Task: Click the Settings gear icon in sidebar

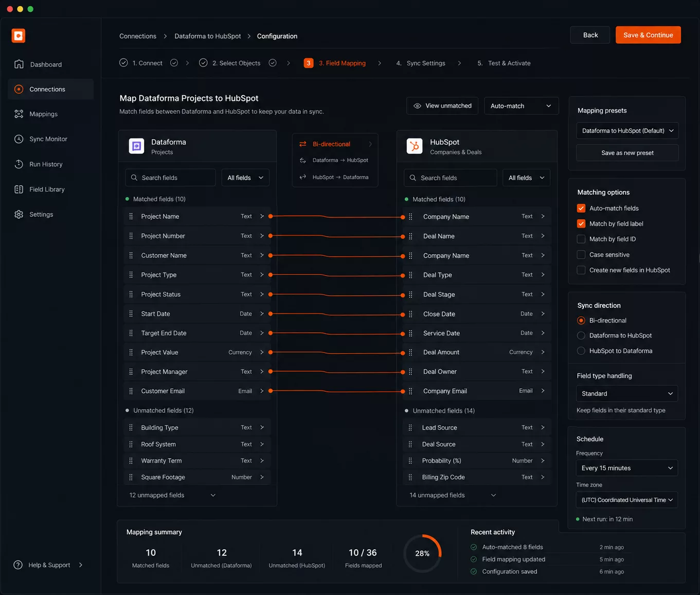Action: [19, 214]
